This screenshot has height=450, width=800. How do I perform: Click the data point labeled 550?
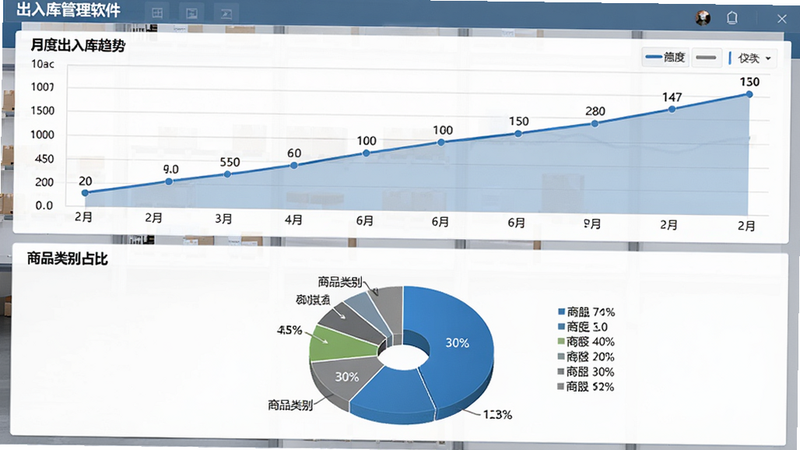click(228, 174)
